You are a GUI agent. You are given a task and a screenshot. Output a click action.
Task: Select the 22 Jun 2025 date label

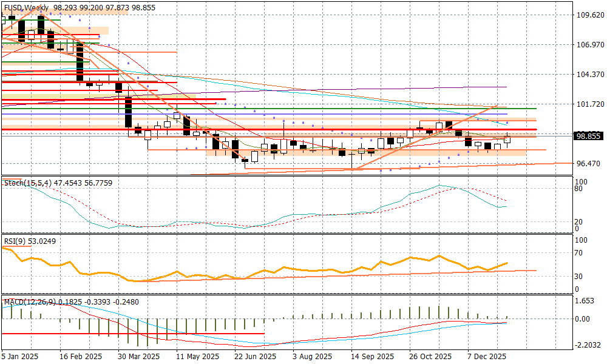click(x=255, y=357)
